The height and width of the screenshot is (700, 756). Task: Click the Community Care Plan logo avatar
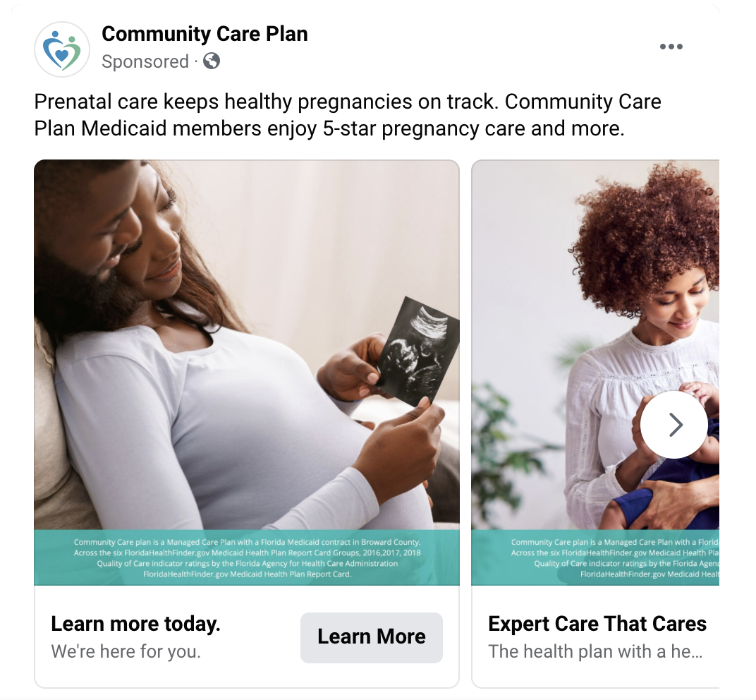pyautogui.click(x=62, y=49)
